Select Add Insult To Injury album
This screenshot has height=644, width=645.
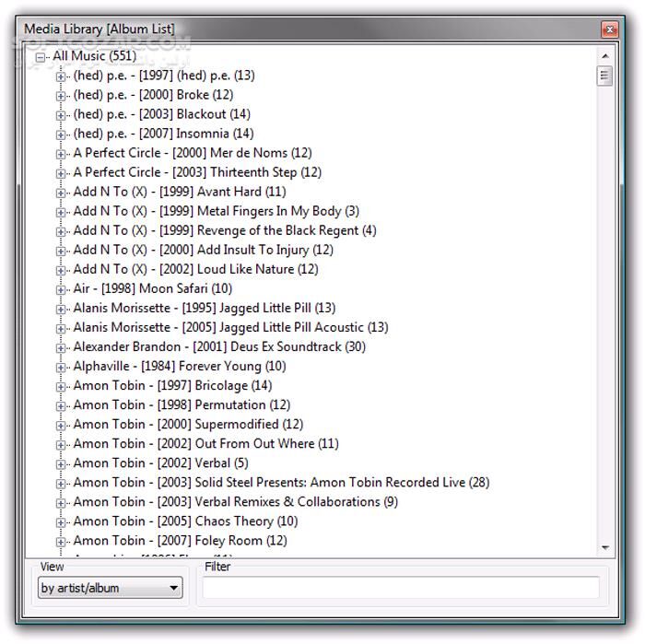[204, 250]
